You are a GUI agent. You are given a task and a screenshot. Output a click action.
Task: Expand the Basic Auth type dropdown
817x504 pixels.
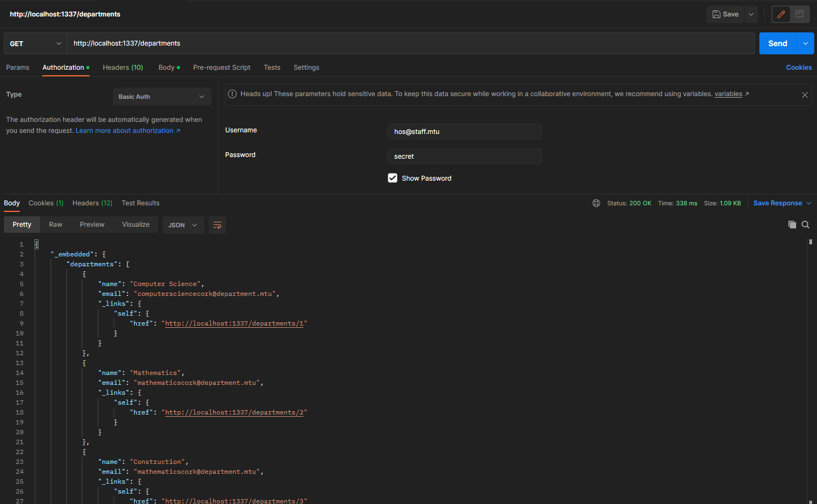162,97
